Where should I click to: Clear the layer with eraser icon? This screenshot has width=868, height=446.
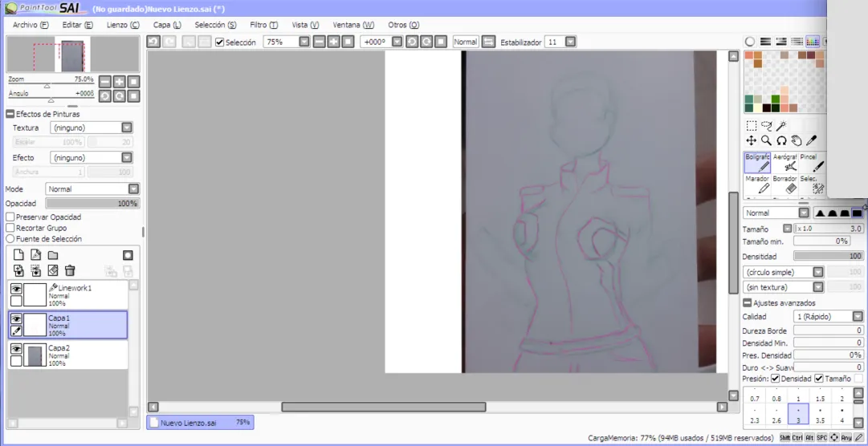53,270
